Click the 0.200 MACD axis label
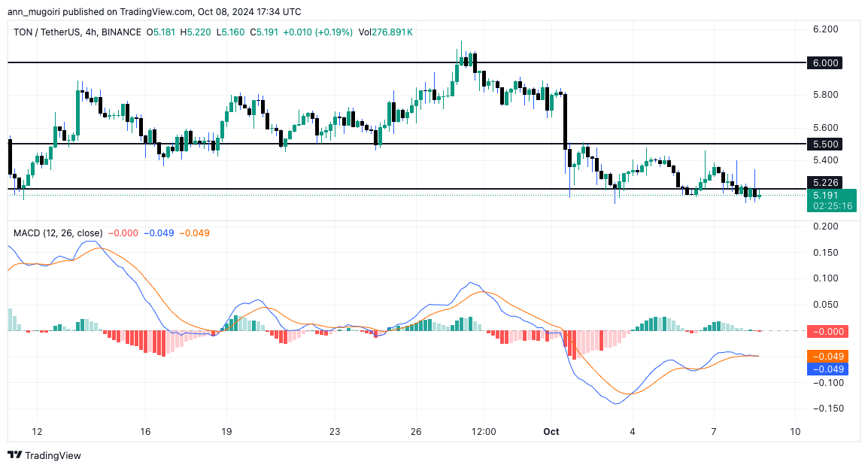Image resolution: width=868 pixels, height=468 pixels. tap(825, 226)
